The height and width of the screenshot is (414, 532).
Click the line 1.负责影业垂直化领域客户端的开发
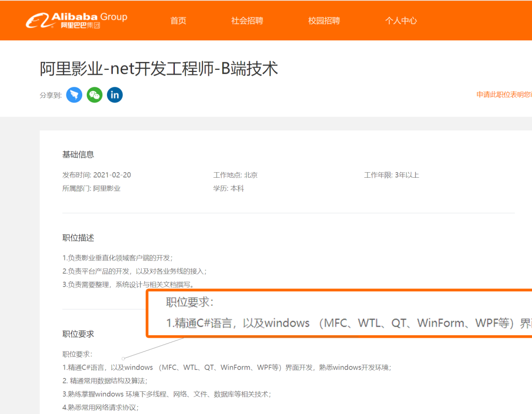pyautogui.click(x=117, y=258)
